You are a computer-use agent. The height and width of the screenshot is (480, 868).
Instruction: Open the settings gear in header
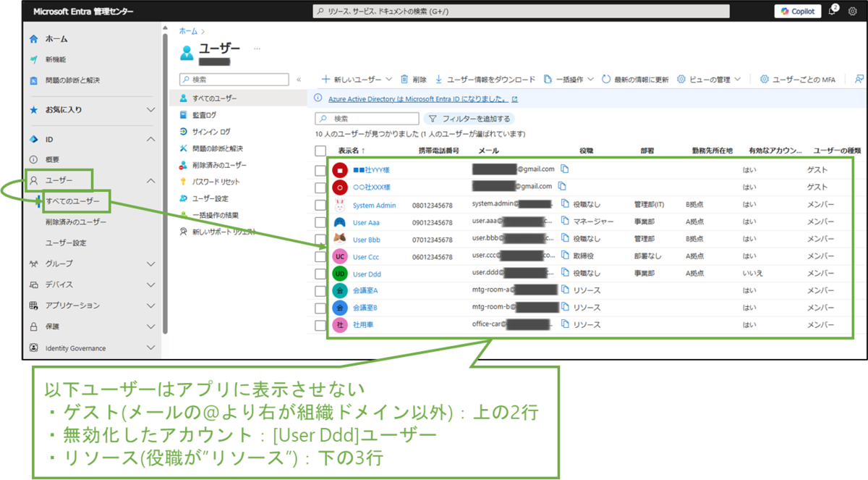coord(851,11)
